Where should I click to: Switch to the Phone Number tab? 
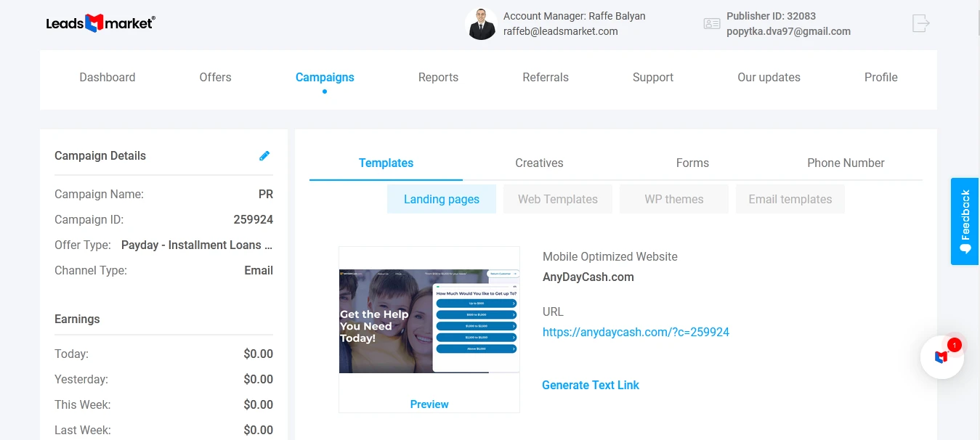click(846, 163)
